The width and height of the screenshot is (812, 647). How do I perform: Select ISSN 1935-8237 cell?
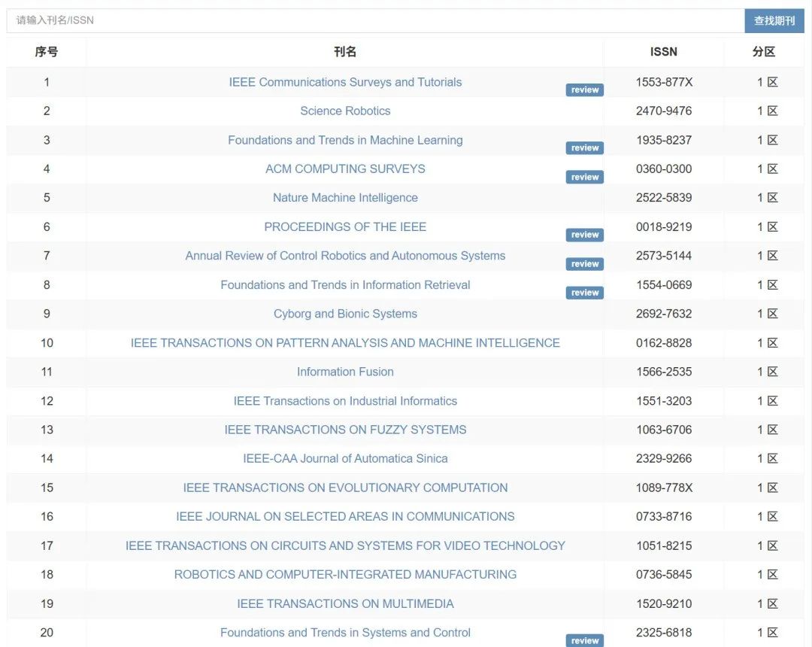pos(664,140)
